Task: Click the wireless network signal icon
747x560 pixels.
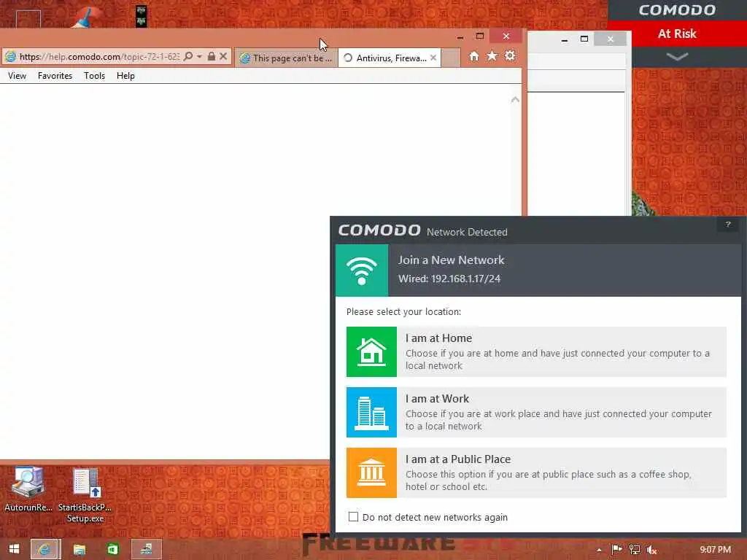Action: [362, 271]
